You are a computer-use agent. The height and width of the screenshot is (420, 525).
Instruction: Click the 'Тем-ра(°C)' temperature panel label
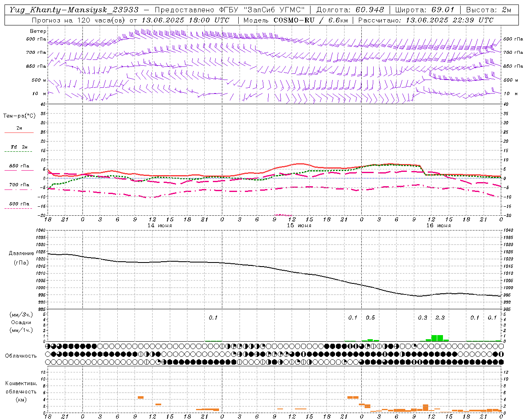[x=19, y=116]
